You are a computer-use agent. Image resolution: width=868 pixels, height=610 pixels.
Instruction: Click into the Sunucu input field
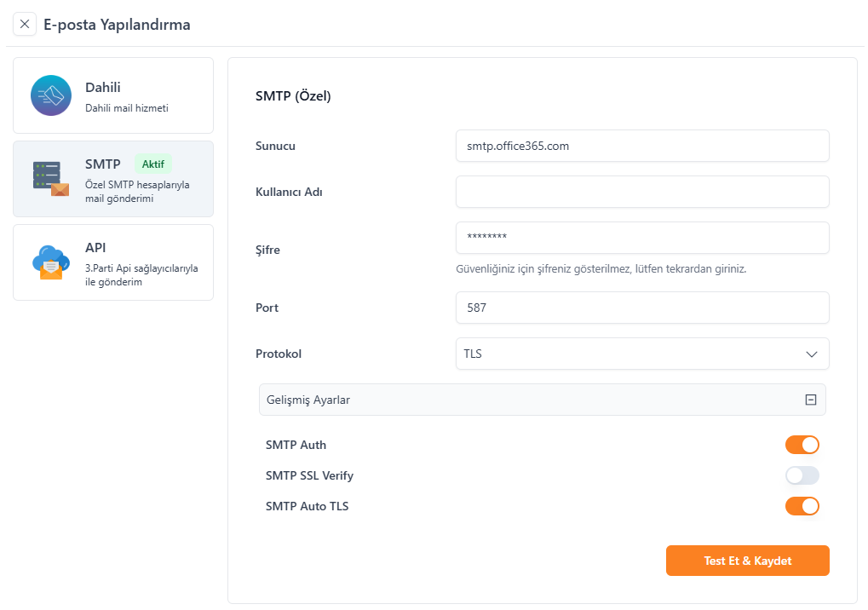click(x=642, y=146)
